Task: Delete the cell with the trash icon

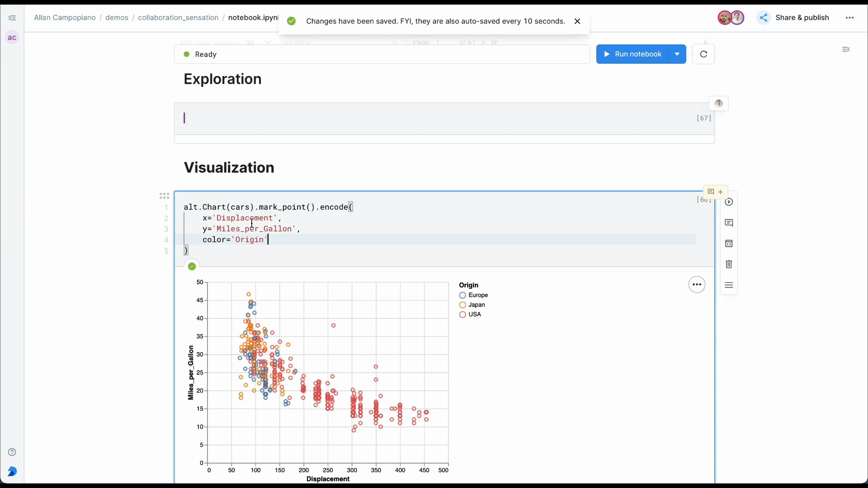Action: click(729, 264)
